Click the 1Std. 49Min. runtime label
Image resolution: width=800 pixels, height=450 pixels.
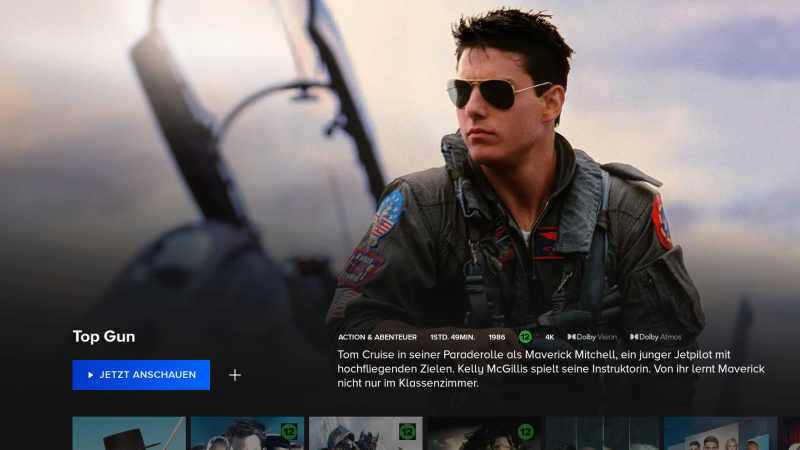[x=452, y=337]
